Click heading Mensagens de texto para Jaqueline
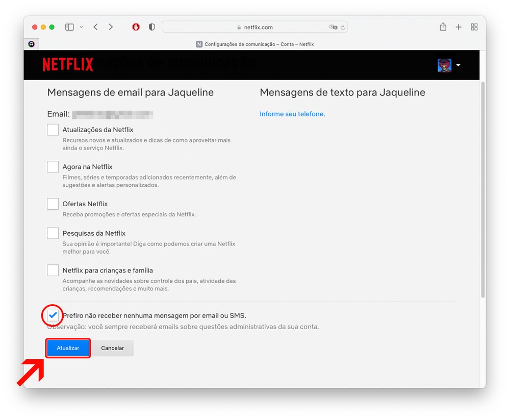The height and width of the screenshot is (420, 510). pos(343,92)
